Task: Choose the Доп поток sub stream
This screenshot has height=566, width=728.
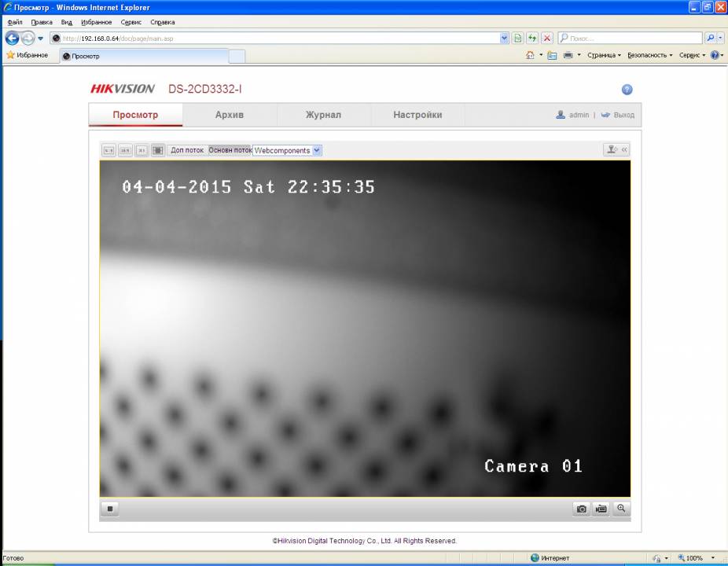Action: [x=187, y=150]
